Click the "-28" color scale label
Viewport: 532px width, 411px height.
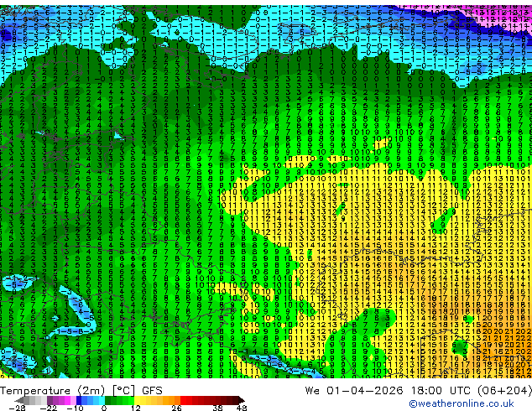(x=17, y=408)
